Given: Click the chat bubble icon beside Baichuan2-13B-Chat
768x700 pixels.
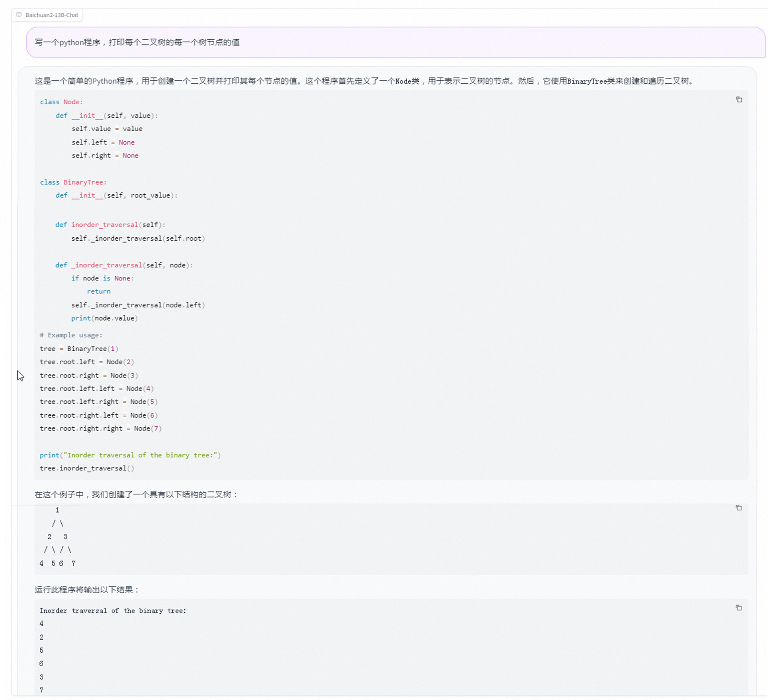Looking at the screenshot, I should [19, 15].
